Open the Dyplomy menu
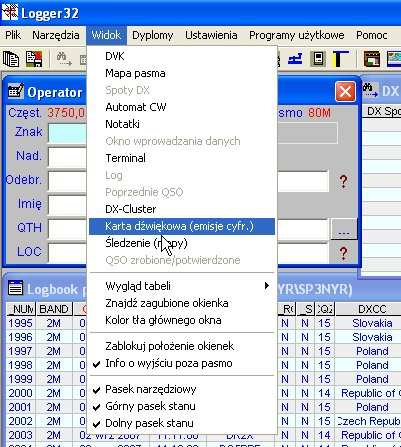This screenshot has height=447, width=401. click(x=153, y=35)
